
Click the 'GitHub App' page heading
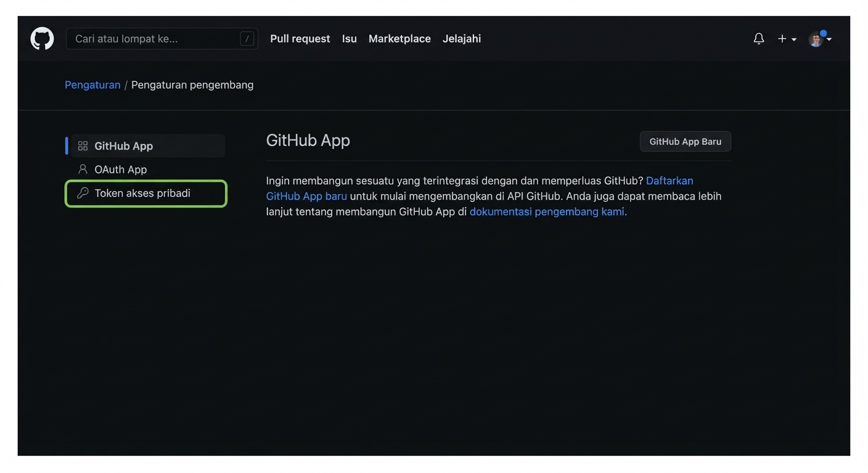[308, 140]
